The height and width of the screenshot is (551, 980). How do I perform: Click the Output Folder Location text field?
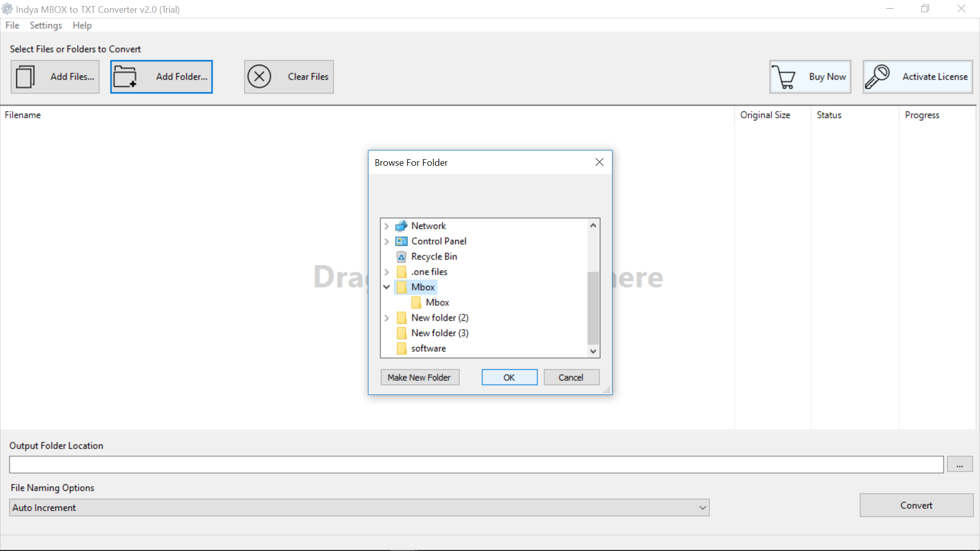[x=476, y=464]
